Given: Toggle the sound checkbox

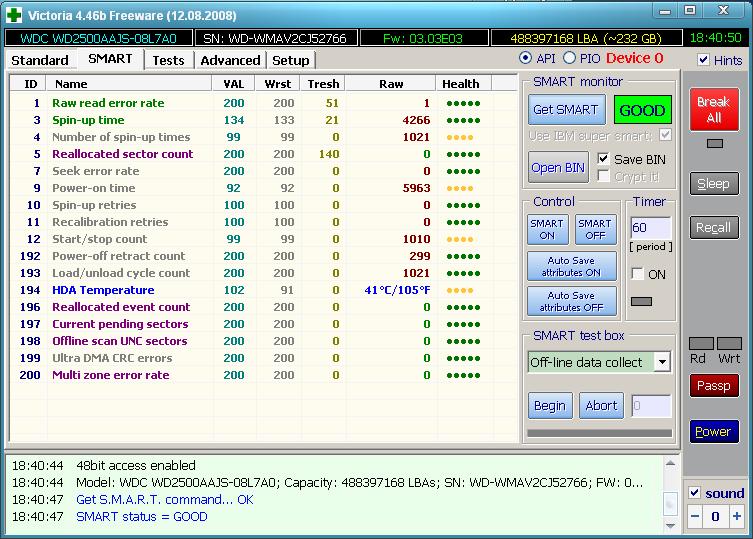Looking at the screenshot, I should 694,492.
